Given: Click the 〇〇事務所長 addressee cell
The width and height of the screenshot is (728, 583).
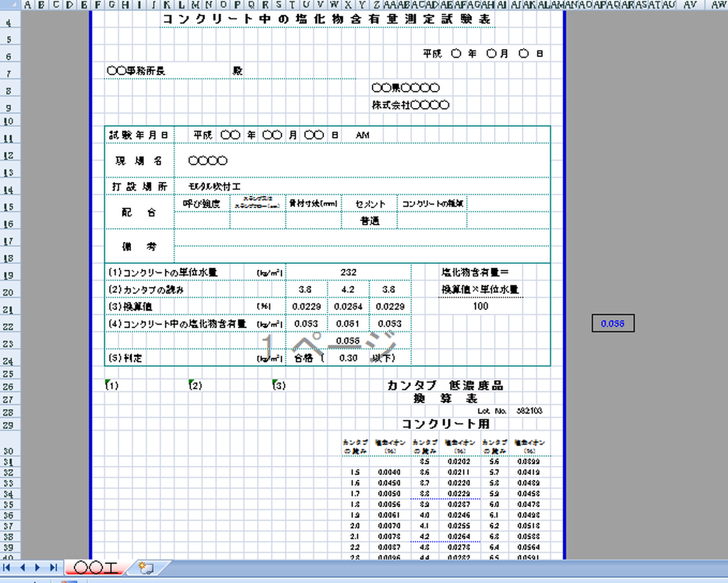Looking at the screenshot, I should point(136,71).
